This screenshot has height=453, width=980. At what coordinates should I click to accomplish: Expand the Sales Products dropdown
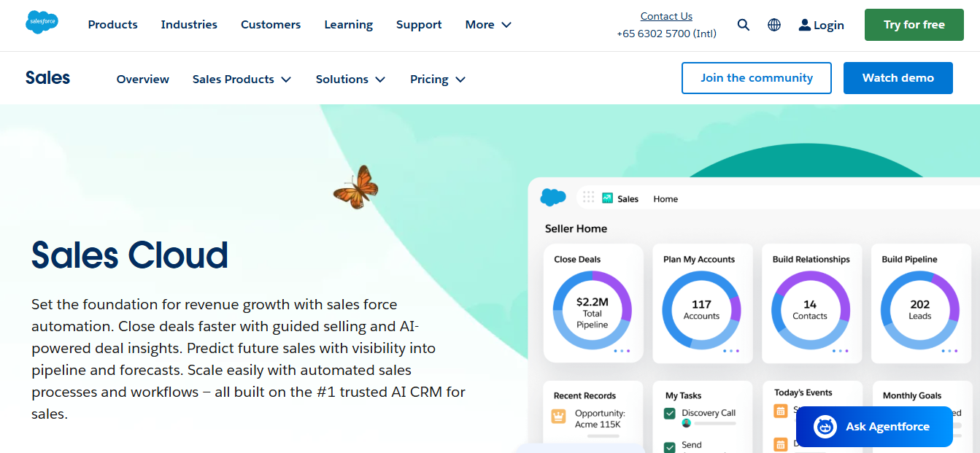[242, 79]
